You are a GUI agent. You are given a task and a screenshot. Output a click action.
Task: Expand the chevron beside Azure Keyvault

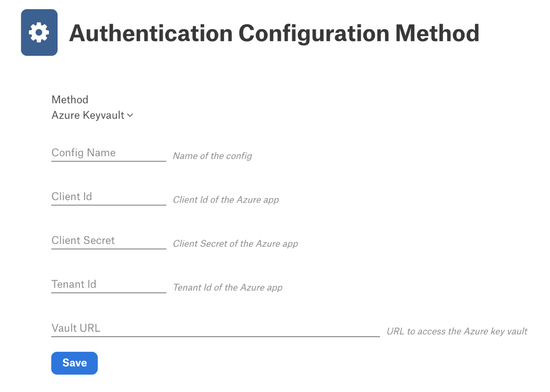point(130,116)
